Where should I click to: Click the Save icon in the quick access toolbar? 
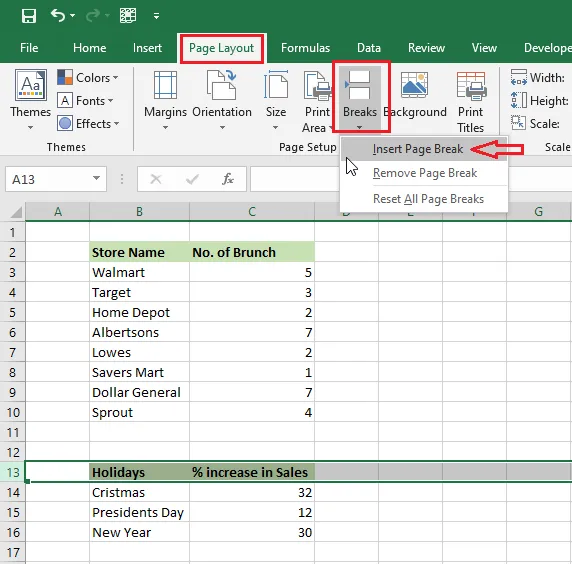pyautogui.click(x=28, y=16)
